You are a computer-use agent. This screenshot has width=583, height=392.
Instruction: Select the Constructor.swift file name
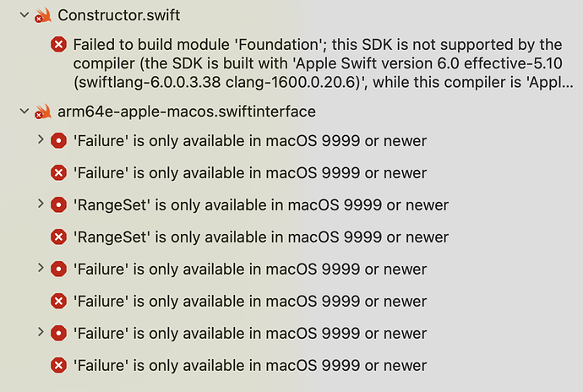[119, 16]
